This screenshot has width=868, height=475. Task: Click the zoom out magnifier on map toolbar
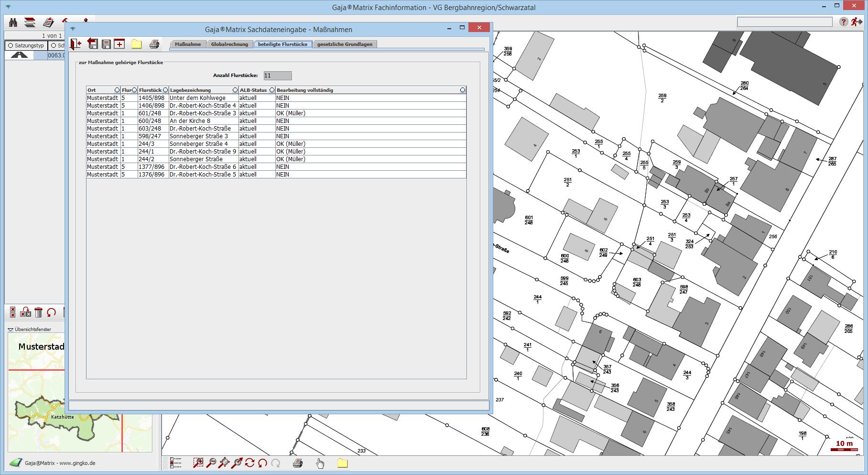[x=211, y=463]
